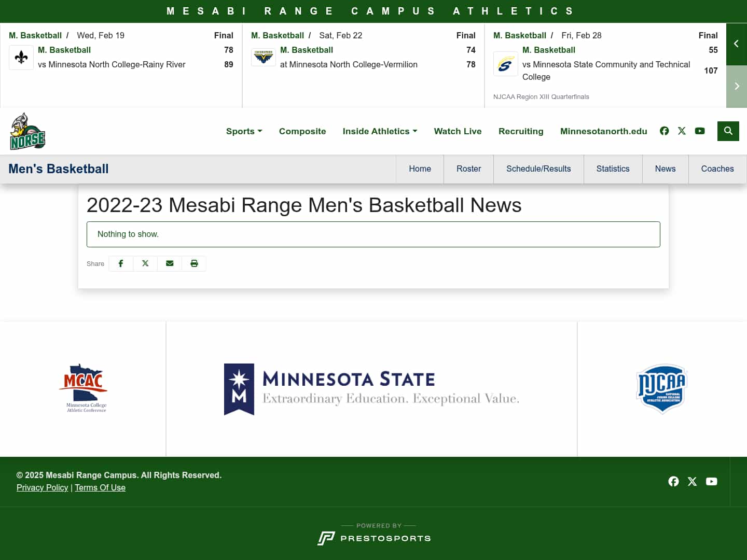Open the site search
747x560 pixels.
[x=728, y=131]
